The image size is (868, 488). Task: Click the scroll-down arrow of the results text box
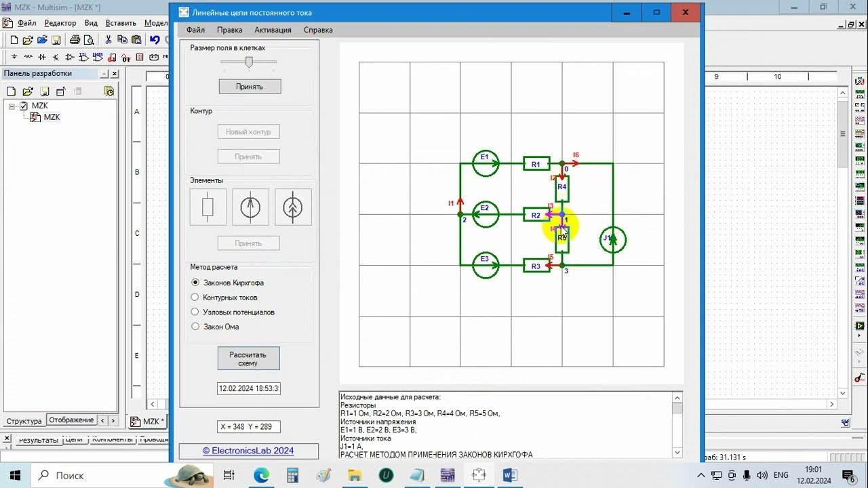tap(677, 452)
